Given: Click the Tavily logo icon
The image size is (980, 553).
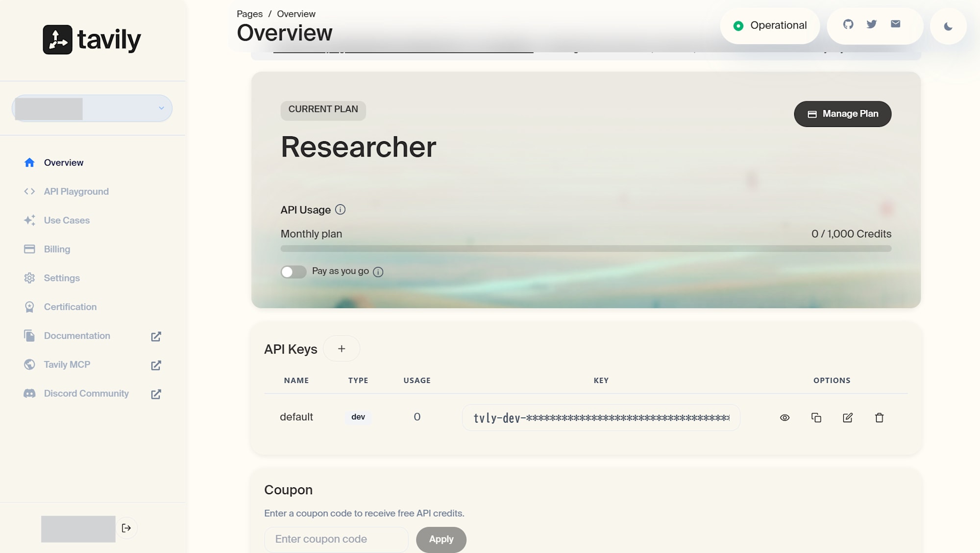Looking at the screenshot, I should (x=57, y=40).
